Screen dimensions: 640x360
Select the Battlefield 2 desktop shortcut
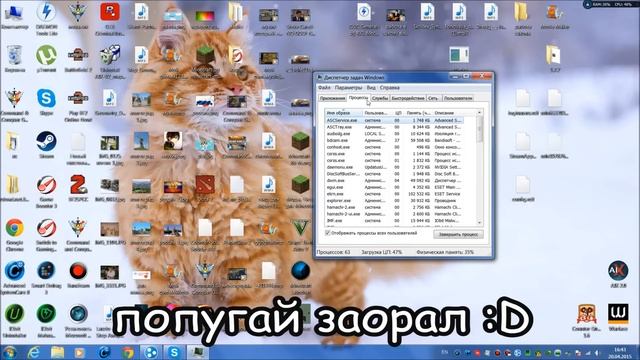coord(78,58)
